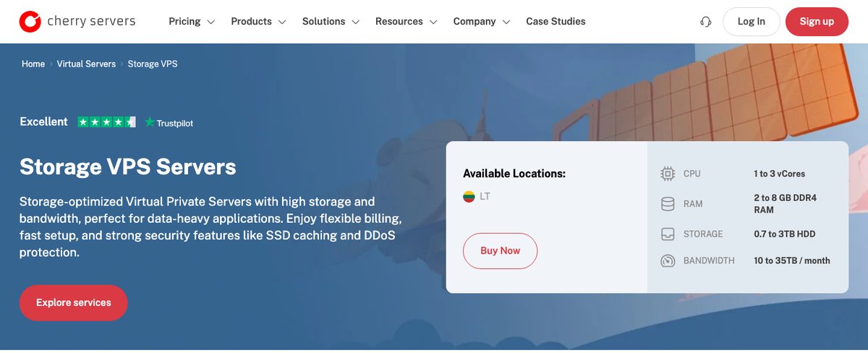
Task: Click the Bandwidth gauge icon
Action: click(668, 260)
